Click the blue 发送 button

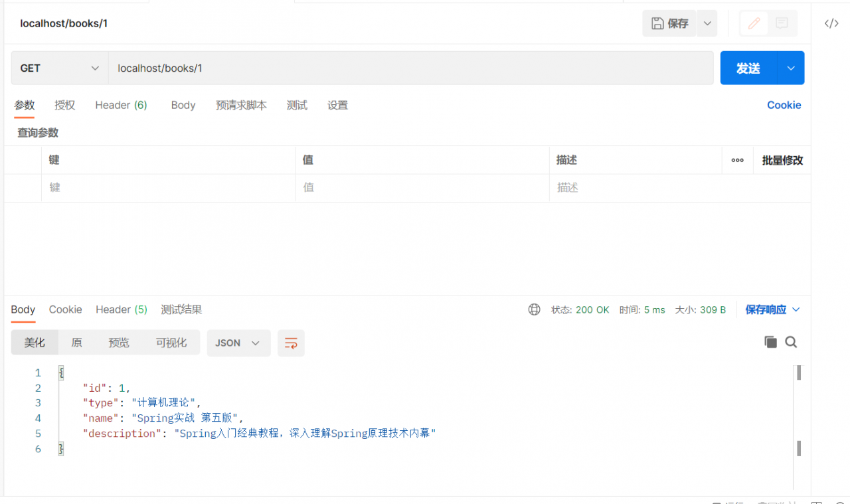[x=748, y=68]
